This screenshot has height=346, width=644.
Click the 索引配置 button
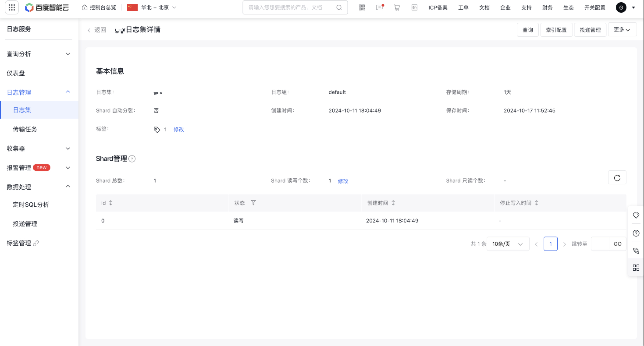pyautogui.click(x=556, y=30)
